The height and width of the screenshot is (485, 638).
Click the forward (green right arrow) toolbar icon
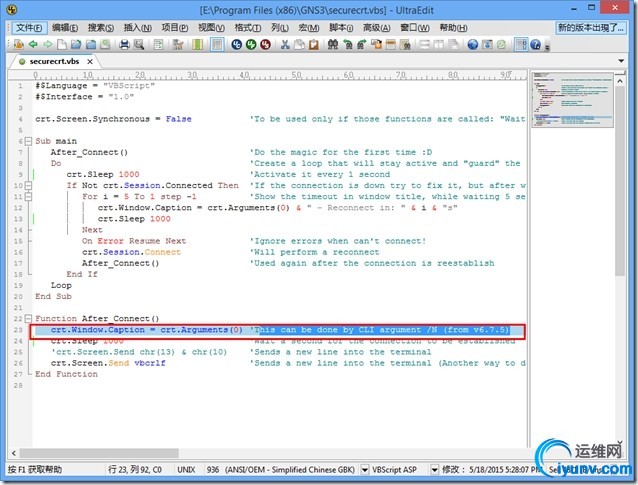tap(48, 44)
